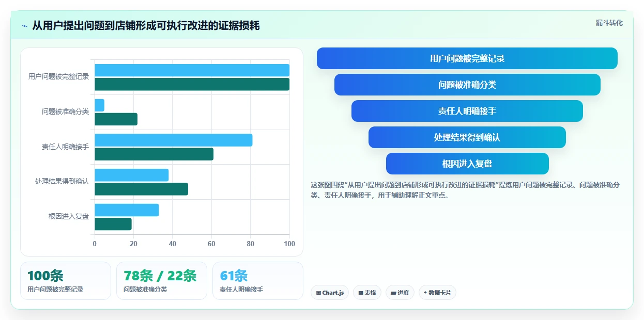The width and height of the screenshot is (644, 320).
Task: Click light blue bar for 责任人明确接手
Action: 173,140
